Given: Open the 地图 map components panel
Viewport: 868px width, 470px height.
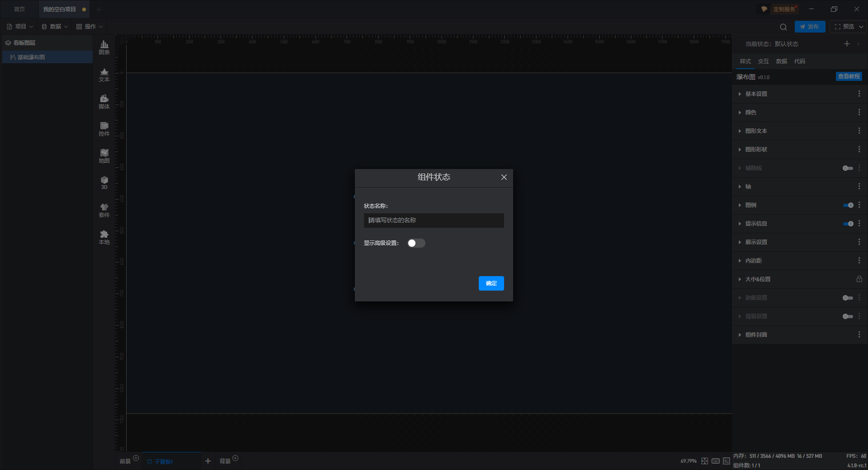Looking at the screenshot, I should tap(104, 156).
